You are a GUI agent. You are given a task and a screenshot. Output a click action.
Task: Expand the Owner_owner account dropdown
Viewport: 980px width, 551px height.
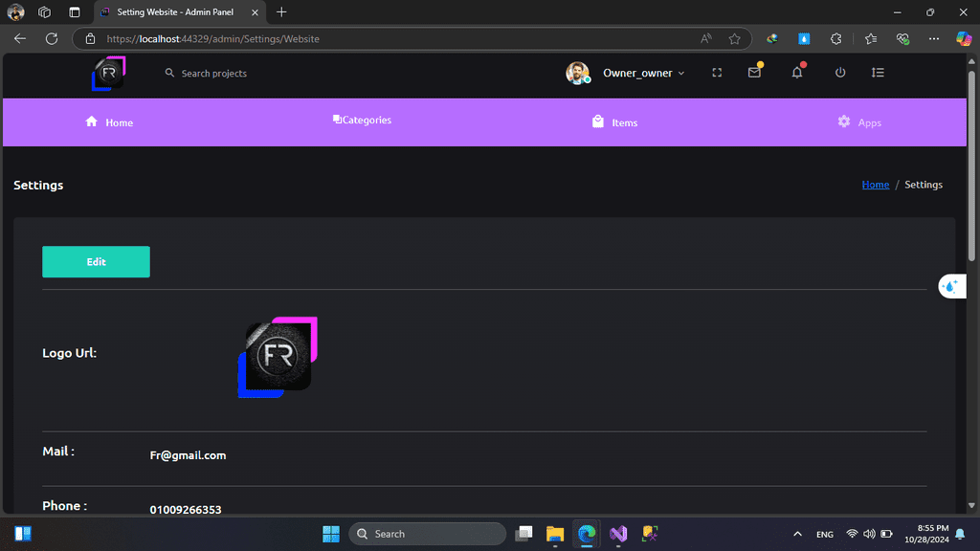pos(644,73)
